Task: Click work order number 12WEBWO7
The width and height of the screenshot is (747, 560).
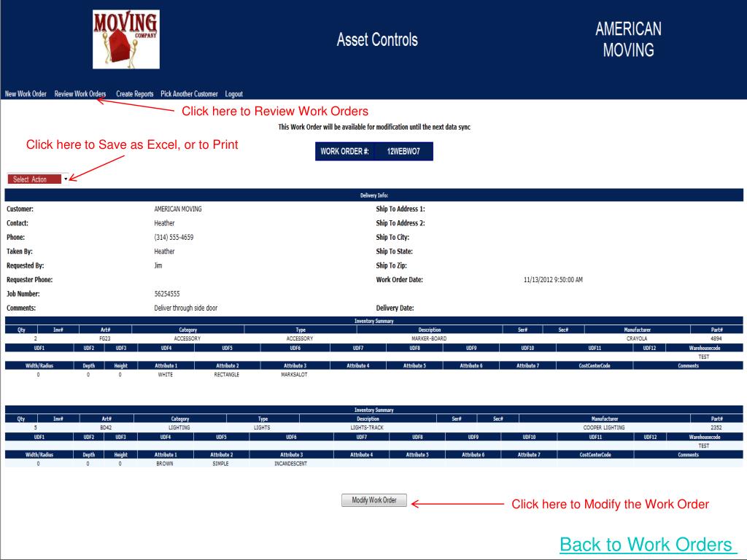Action: (x=403, y=152)
